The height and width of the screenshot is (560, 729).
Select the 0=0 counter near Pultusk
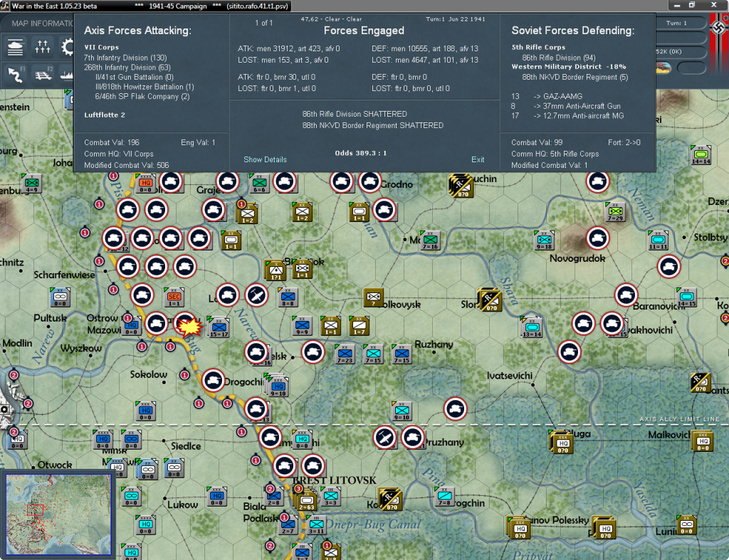point(60,297)
